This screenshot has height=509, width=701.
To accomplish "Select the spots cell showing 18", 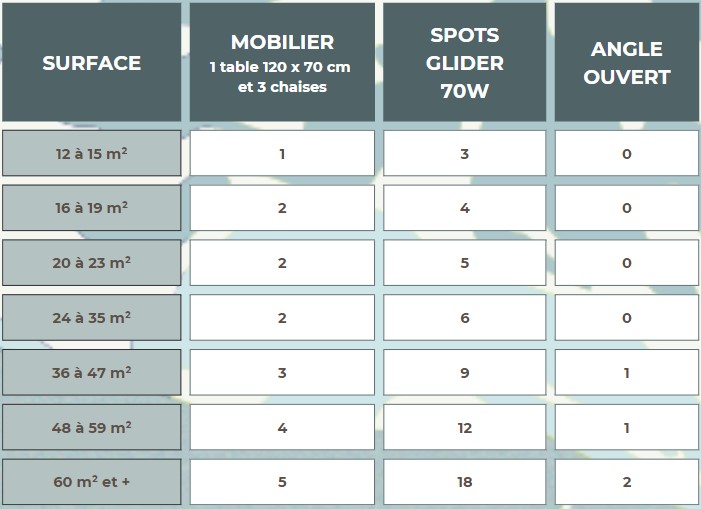I will click(465, 482).
